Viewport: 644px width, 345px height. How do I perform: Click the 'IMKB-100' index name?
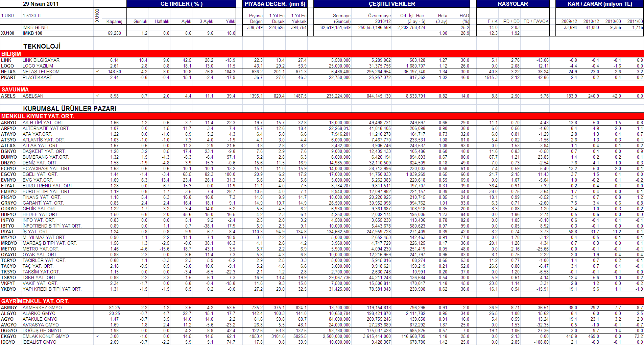tap(32, 33)
